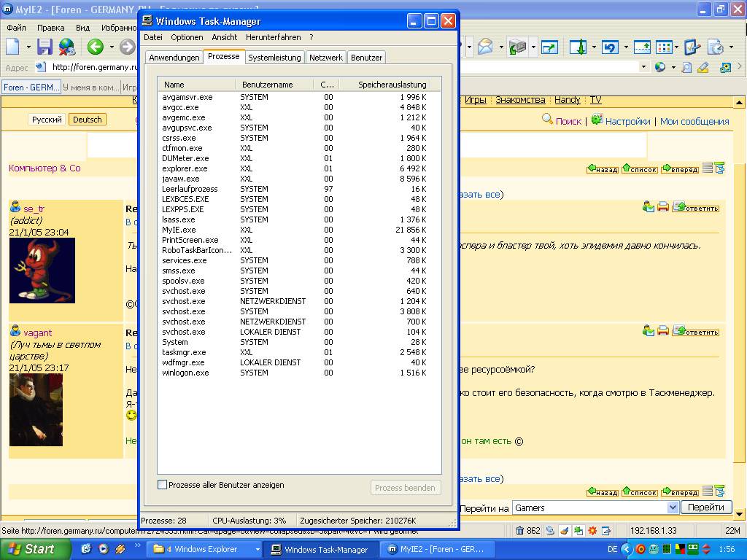Viewport: 747px width, 560px height.
Task: Open dropdown arrow next to back button
Action: (x=112, y=47)
